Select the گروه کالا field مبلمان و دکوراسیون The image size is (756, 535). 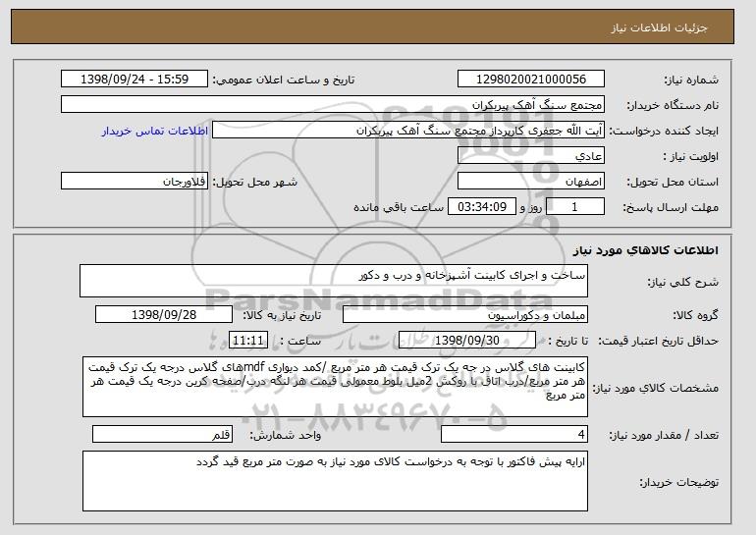pos(465,315)
